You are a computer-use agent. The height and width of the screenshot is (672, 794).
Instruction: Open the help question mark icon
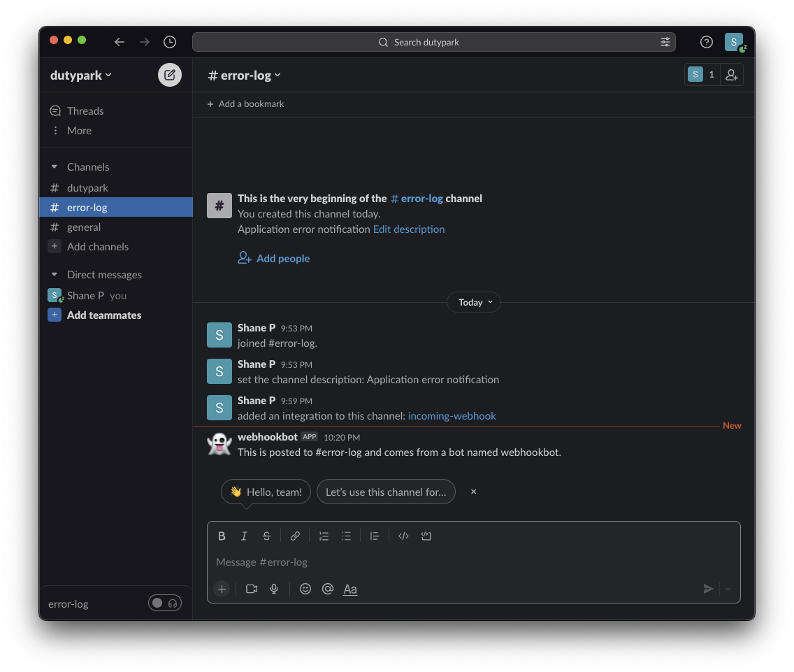pos(706,42)
